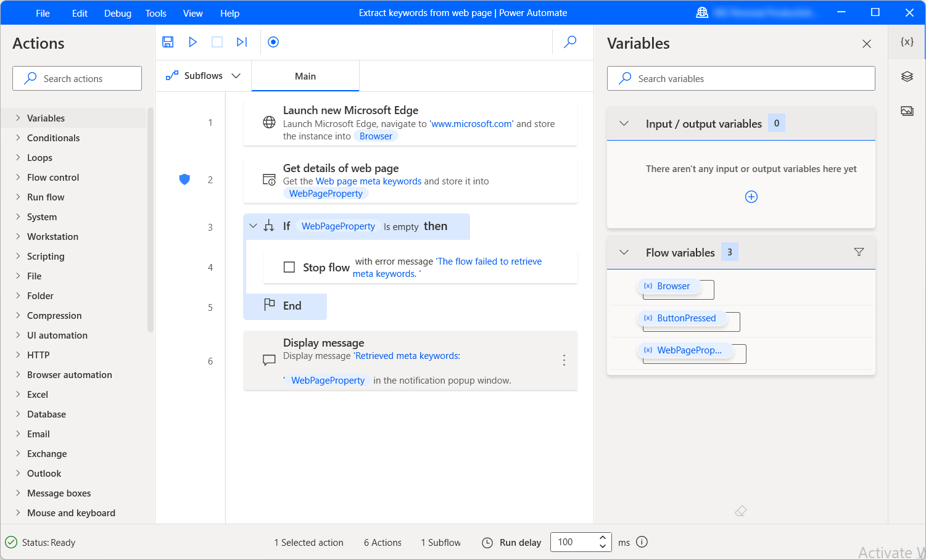Run next action with the step icon
926x560 pixels.
[242, 42]
